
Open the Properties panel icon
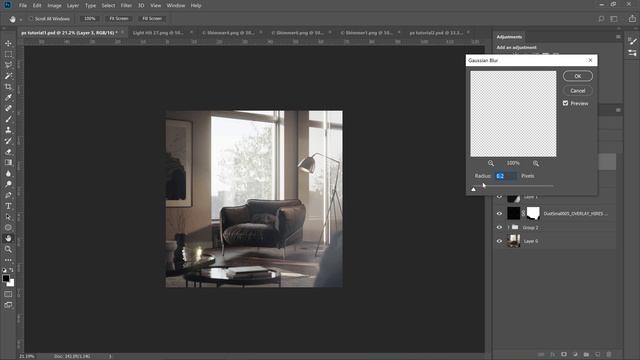[632, 53]
